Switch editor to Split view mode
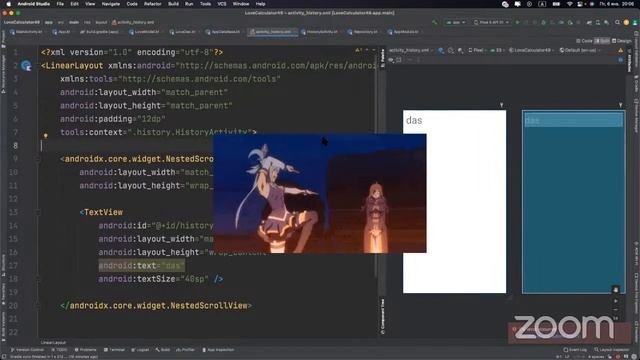The image size is (640, 360). pyautogui.click(x=602, y=41)
